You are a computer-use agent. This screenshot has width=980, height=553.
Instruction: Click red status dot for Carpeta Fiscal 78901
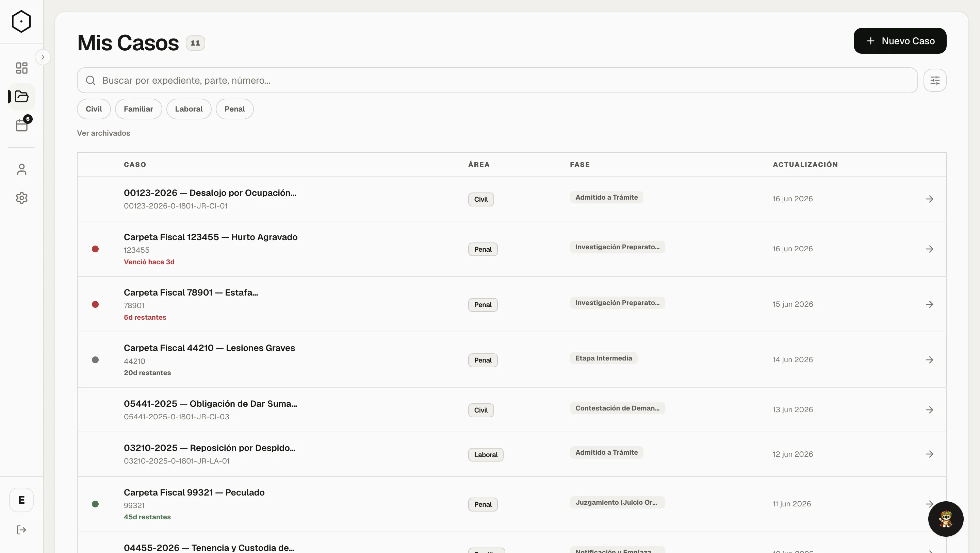click(x=95, y=304)
